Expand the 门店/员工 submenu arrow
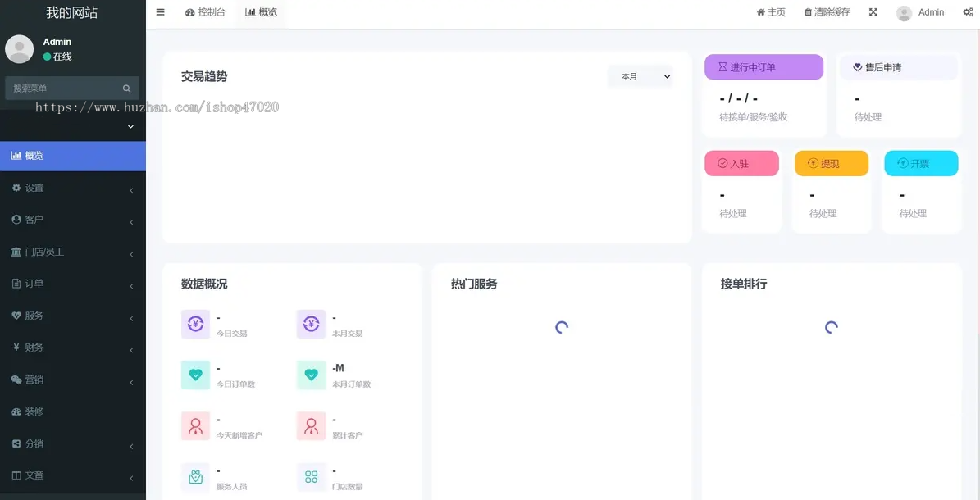 pos(131,254)
